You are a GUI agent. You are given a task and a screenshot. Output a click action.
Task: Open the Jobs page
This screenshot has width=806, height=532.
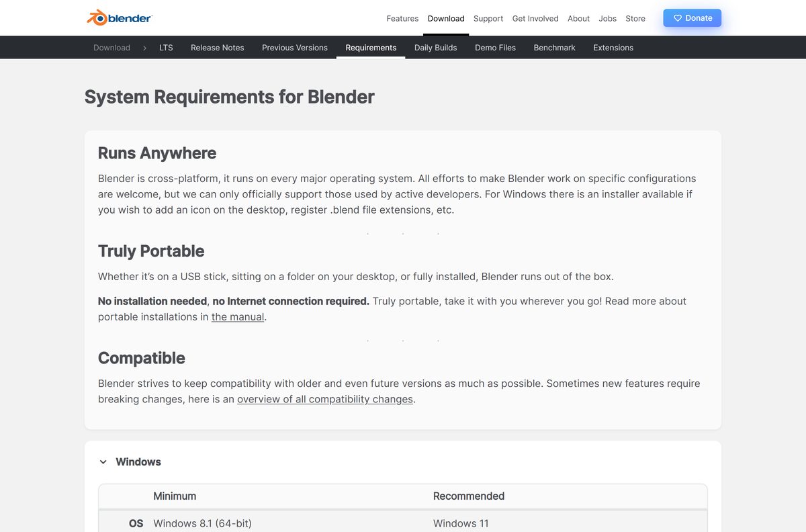click(x=608, y=18)
